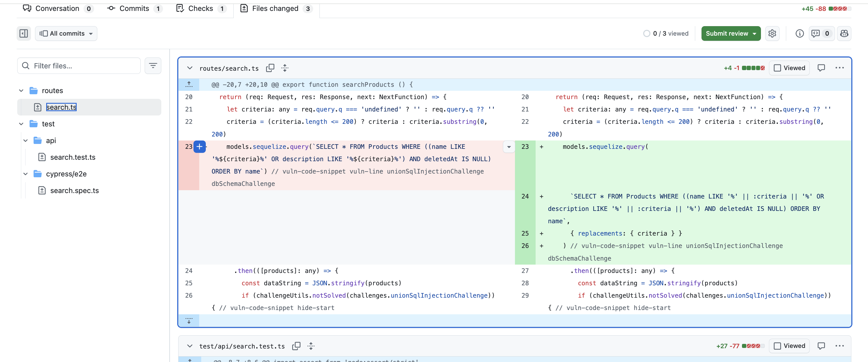Open diff view settings gear
868x362 pixels.
tap(772, 33)
